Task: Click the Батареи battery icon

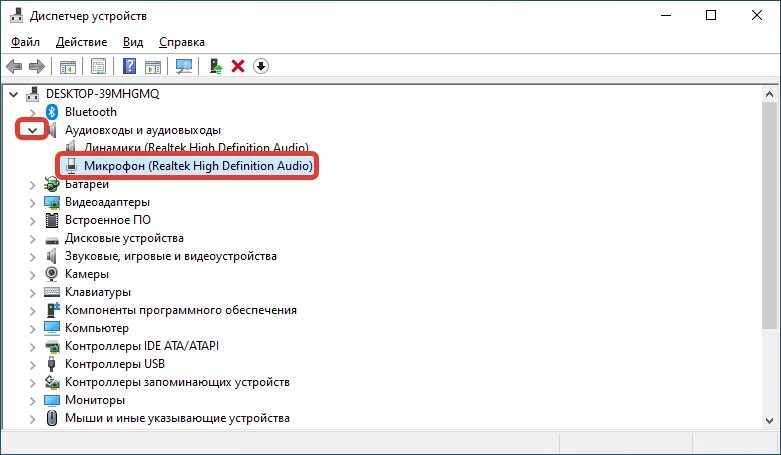Action: tap(52, 184)
